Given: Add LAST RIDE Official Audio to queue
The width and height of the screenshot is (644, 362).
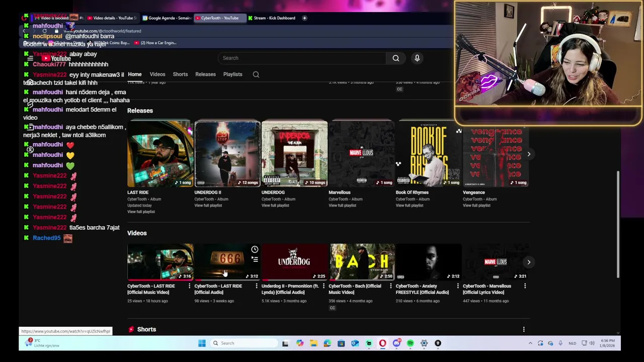Looking at the screenshot, I should [x=255, y=259].
